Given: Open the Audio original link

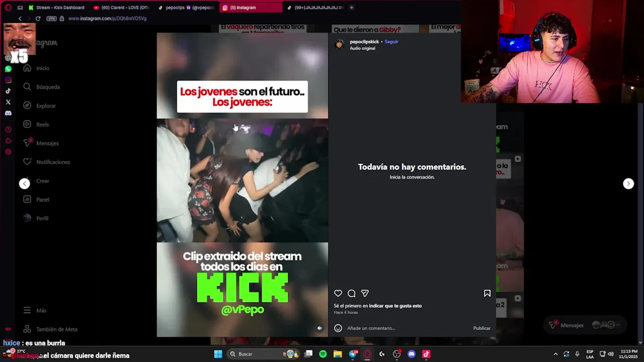Looking at the screenshot, I should tap(362, 48).
